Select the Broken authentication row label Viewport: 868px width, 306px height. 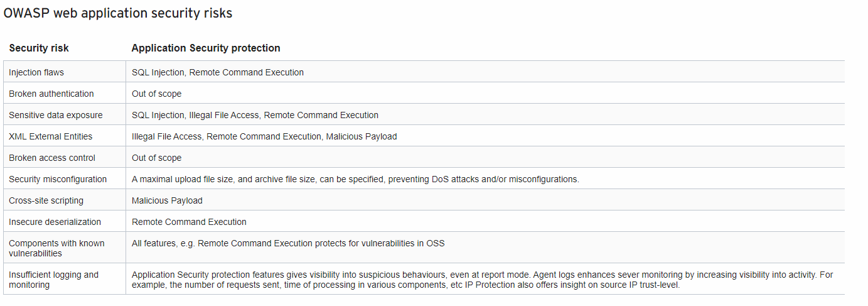51,94
